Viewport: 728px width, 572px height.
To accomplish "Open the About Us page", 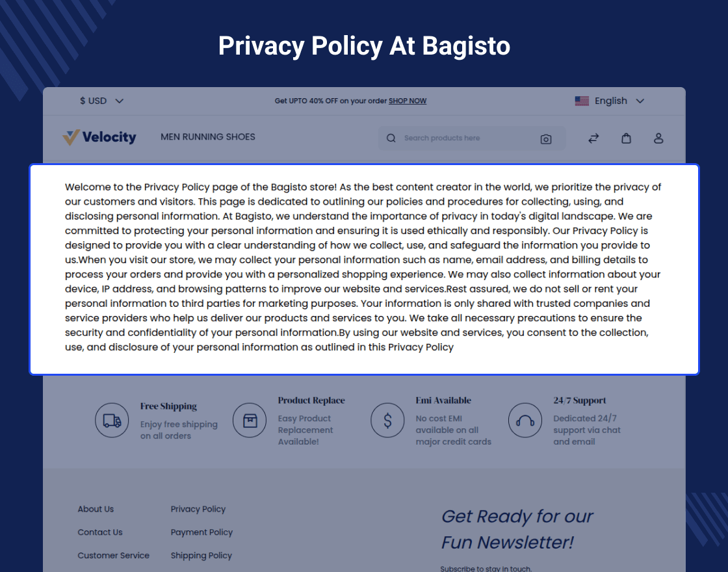I will coord(96,509).
